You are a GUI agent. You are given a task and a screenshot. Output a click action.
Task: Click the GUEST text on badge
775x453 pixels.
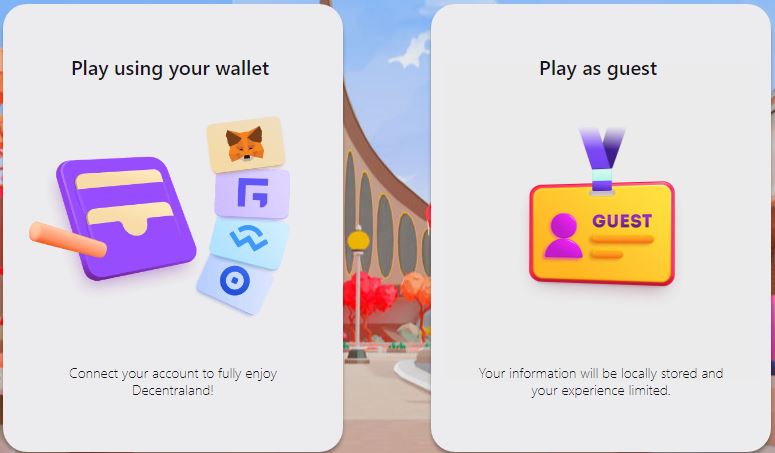(x=622, y=221)
